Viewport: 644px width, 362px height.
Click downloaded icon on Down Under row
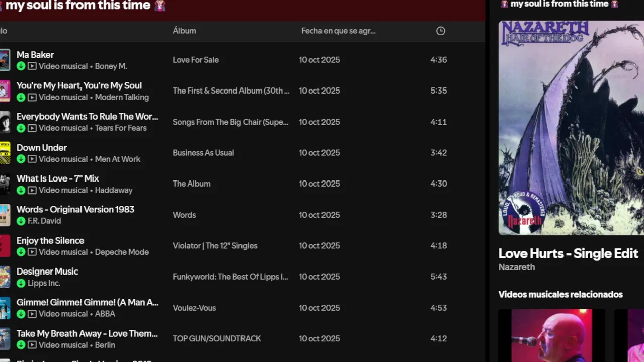tap(21, 159)
